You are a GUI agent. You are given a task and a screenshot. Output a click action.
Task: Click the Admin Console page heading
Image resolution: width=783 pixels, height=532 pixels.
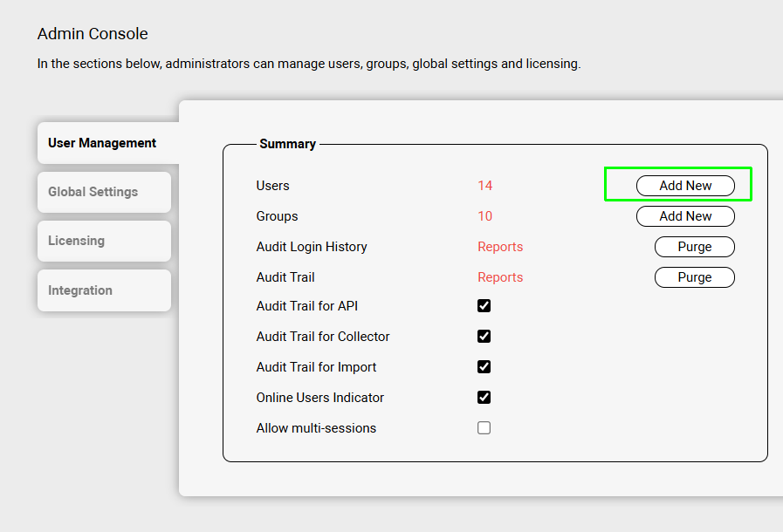(x=93, y=34)
